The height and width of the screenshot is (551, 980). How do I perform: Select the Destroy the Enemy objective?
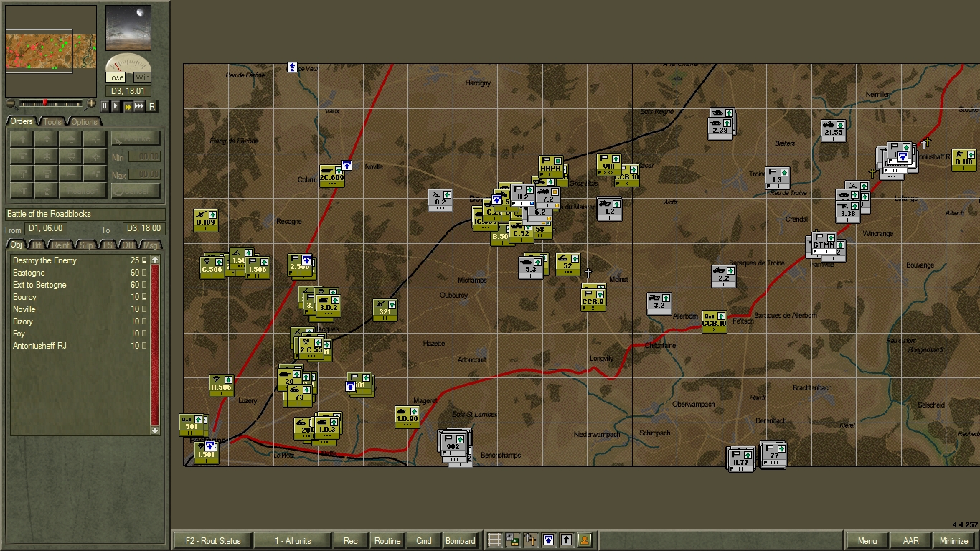80,260
